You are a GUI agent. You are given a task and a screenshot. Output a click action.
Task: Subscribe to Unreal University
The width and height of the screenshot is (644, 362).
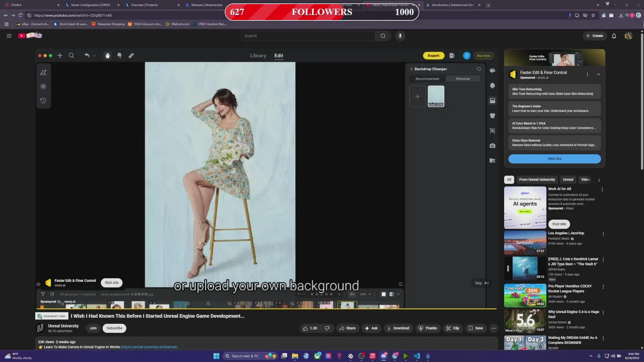pyautogui.click(x=114, y=328)
